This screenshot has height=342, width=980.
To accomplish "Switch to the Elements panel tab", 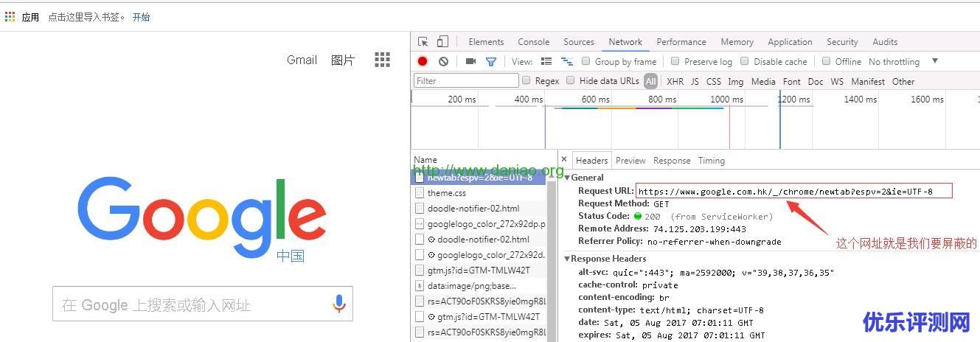I will (x=486, y=42).
